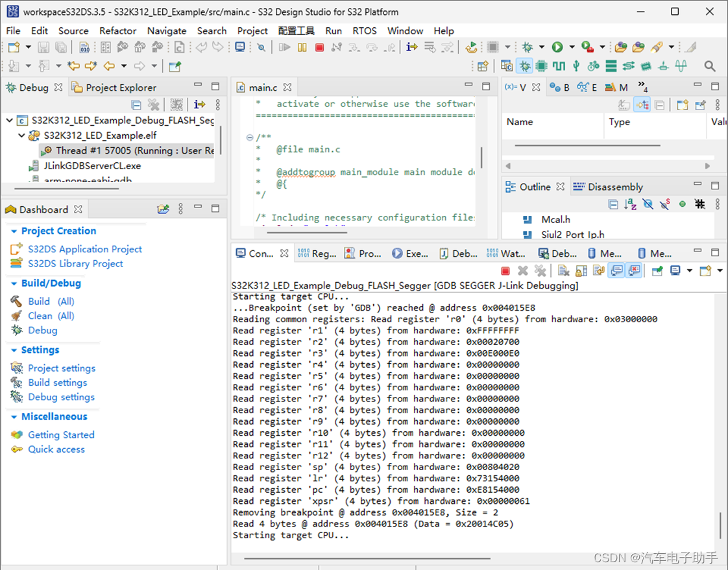The width and height of the screenshot is (728, 570).
Task: Open the RTOS menu
Action: 365,30
